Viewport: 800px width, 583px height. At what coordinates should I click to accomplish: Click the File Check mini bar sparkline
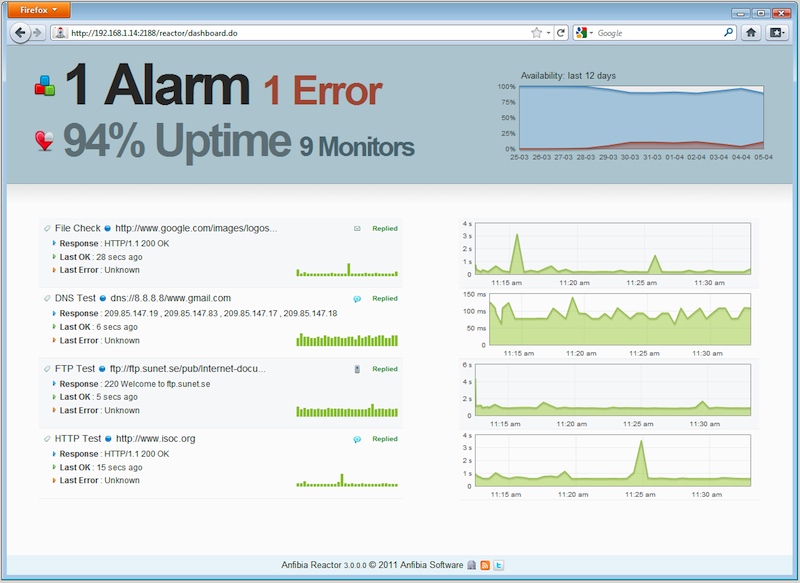(347, 270)
